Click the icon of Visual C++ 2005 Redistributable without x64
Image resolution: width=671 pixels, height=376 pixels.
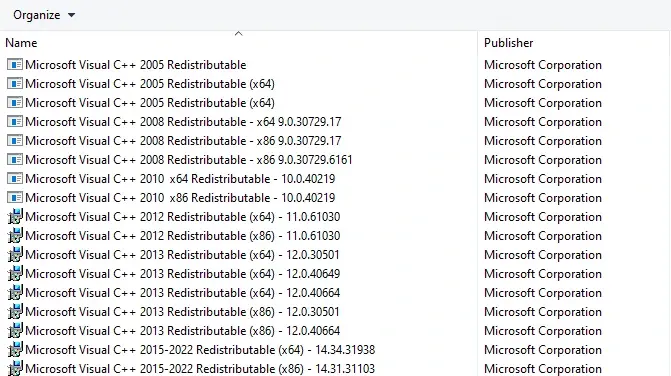(15, 65)
